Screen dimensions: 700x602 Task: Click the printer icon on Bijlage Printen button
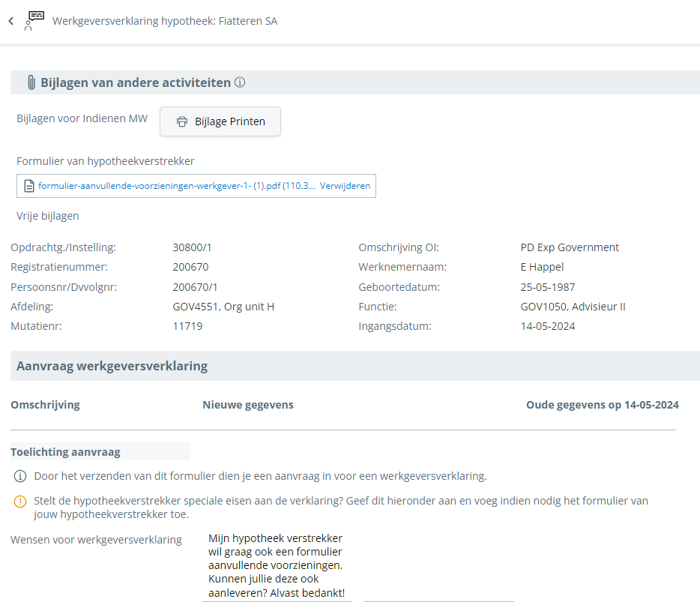pyautogui.click(x=182, y=121)
